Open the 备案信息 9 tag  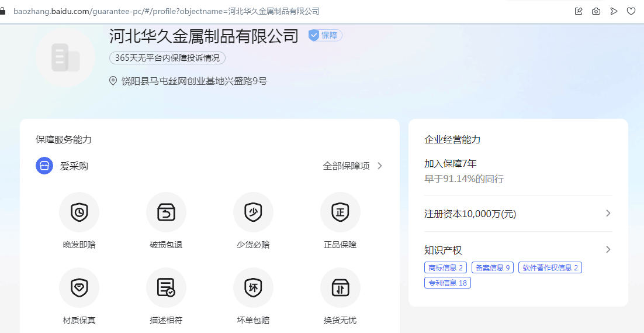[492, 267]
